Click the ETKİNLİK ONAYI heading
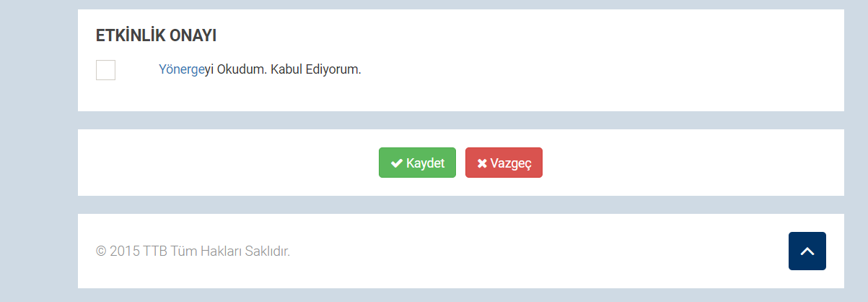 click(x=157, y=35)
